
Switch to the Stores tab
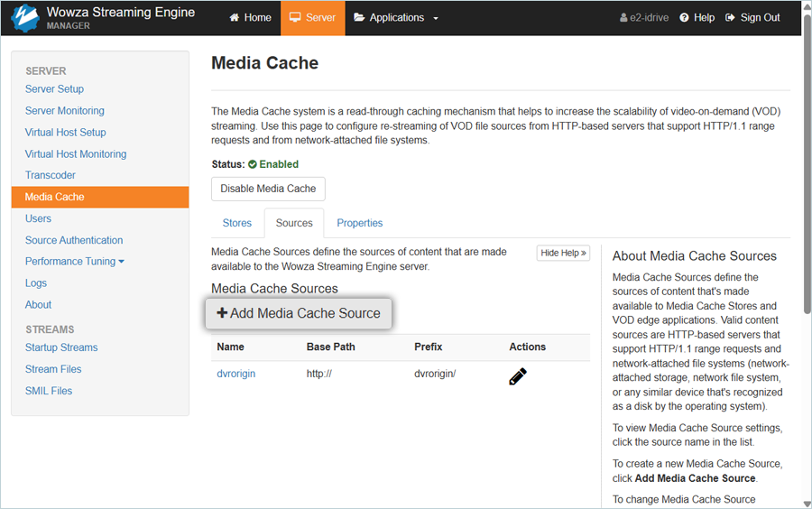(x=237, y=223)
